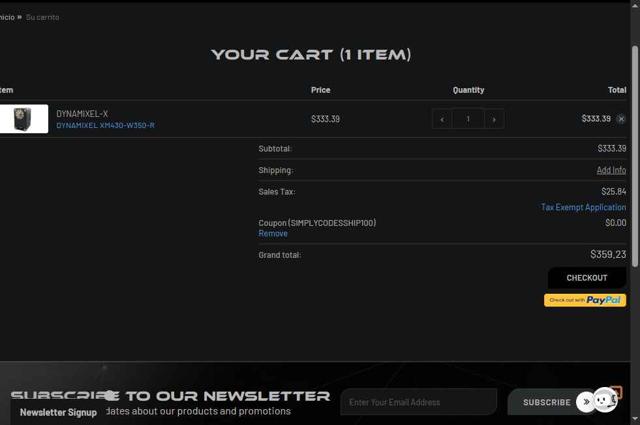Click the Newsletter Signup label
640x425 pixels.
tap(58, 412)
